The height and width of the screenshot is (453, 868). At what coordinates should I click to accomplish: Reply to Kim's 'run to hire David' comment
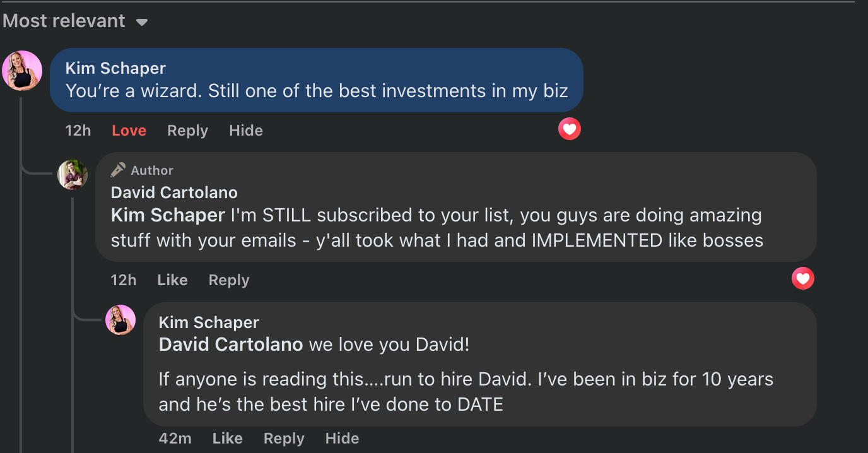point(284,438)
